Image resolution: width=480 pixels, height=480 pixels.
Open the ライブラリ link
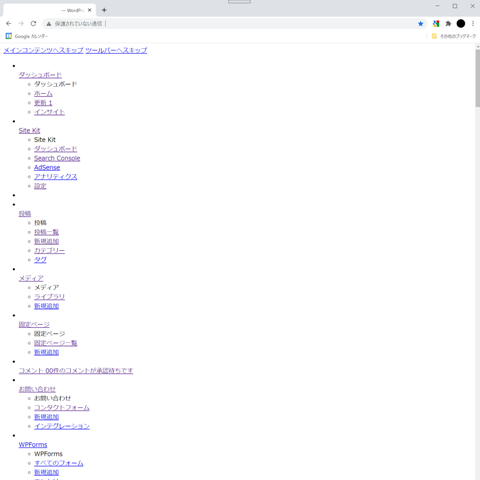pyautogui.click(x=49, y=297)
